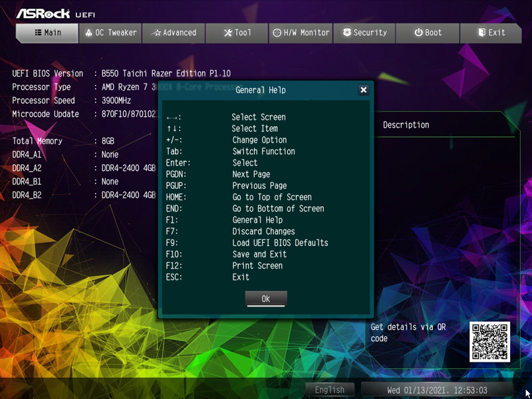Close the General Help dialog with X

(x=363, y=90)
